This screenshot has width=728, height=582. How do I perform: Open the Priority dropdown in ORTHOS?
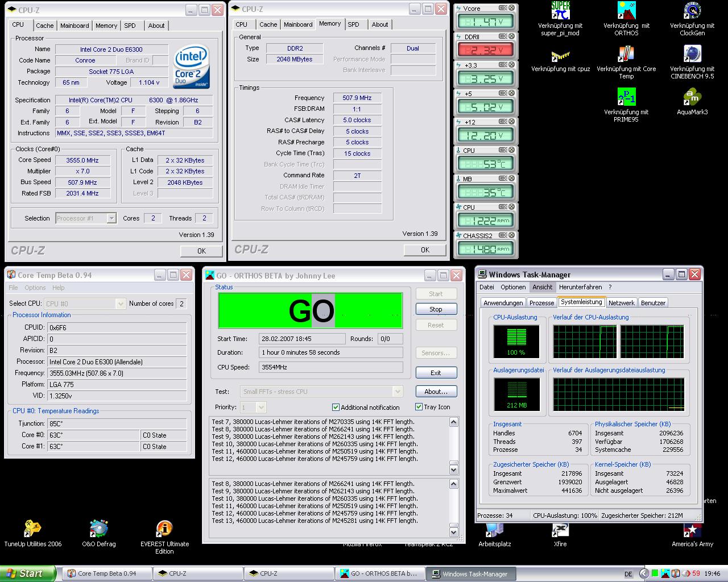[x=261, y=407]
